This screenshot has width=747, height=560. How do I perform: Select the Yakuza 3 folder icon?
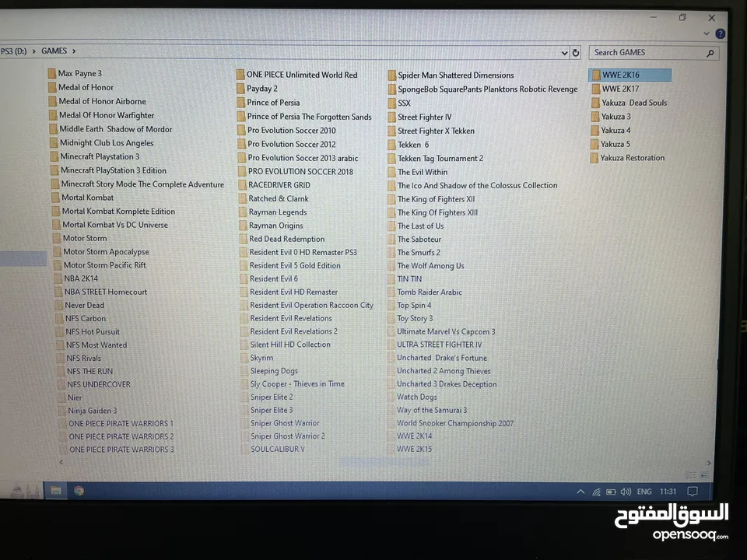(594, 116)
